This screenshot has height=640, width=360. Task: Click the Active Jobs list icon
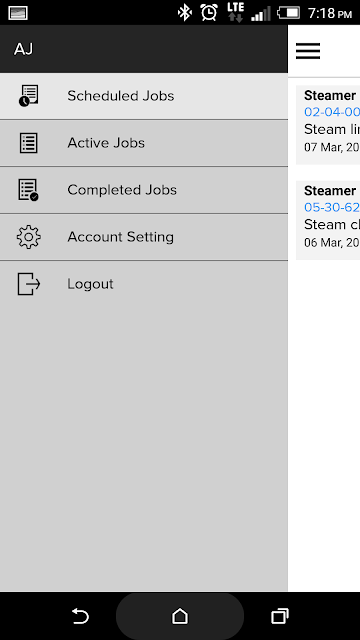pyautogui.click(x=29, y=143)
